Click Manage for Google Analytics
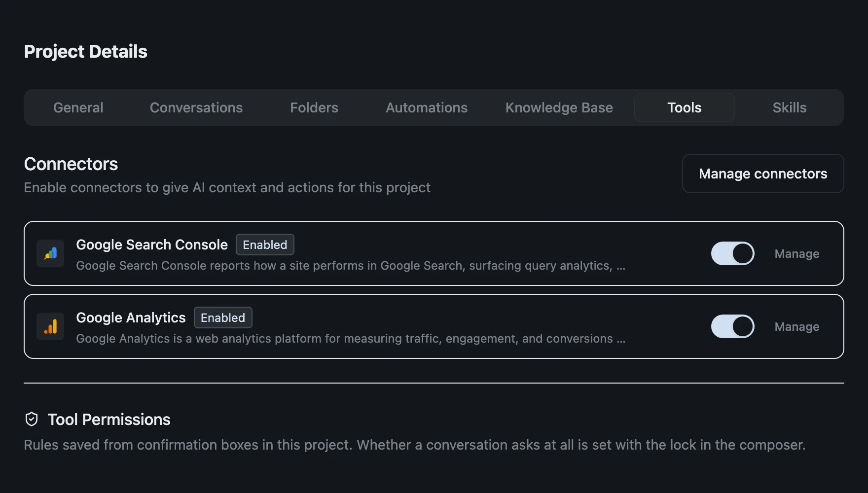The image size is (868, 493). (797, 326)
